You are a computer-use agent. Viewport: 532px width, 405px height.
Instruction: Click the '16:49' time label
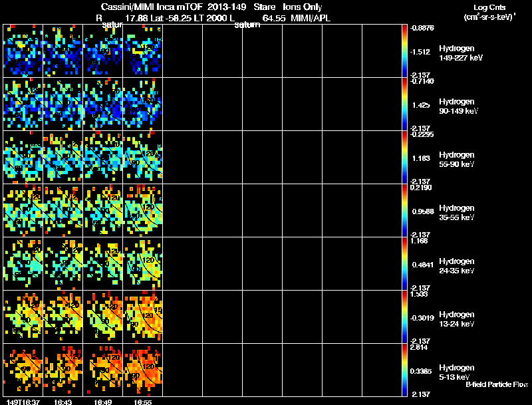pos(103,402)
